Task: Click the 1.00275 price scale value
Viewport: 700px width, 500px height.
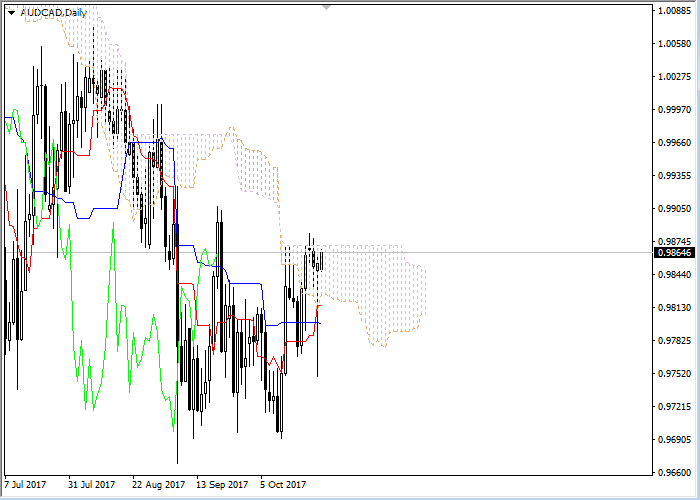Action: click(x=675, y=76)
